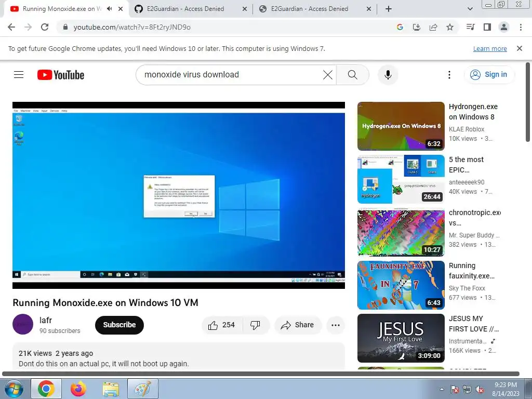
Task: Expand the tab search dropdown arrow
Action: point(470,9)
